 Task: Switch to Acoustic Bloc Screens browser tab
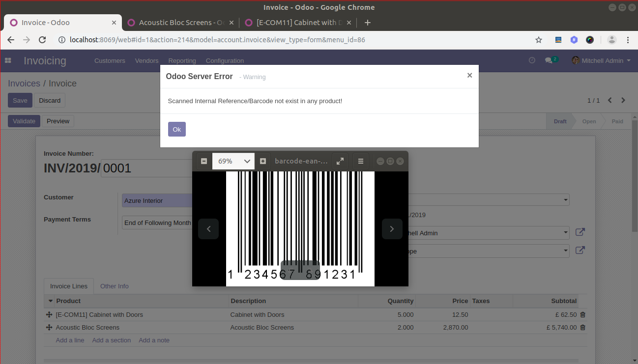tap(181, 23)
